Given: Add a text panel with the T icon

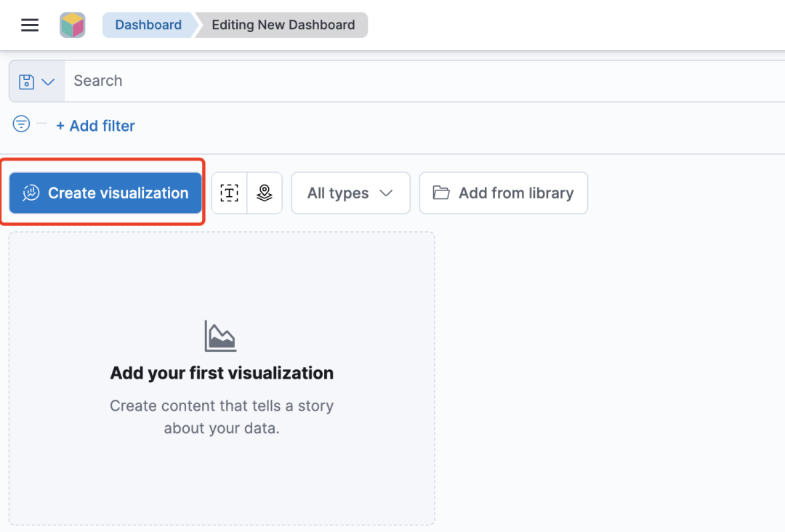Looking at the screenshot, I should 229,193.
